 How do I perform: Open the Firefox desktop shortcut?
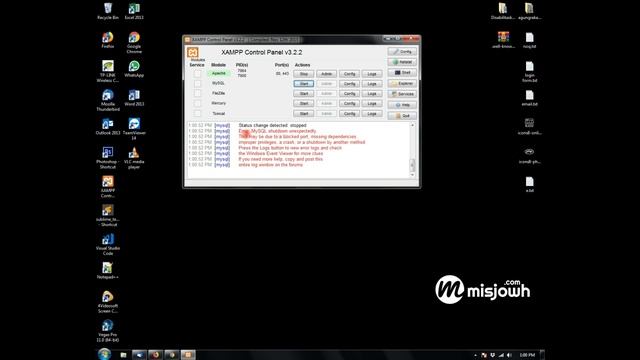(x=108, y=40)
